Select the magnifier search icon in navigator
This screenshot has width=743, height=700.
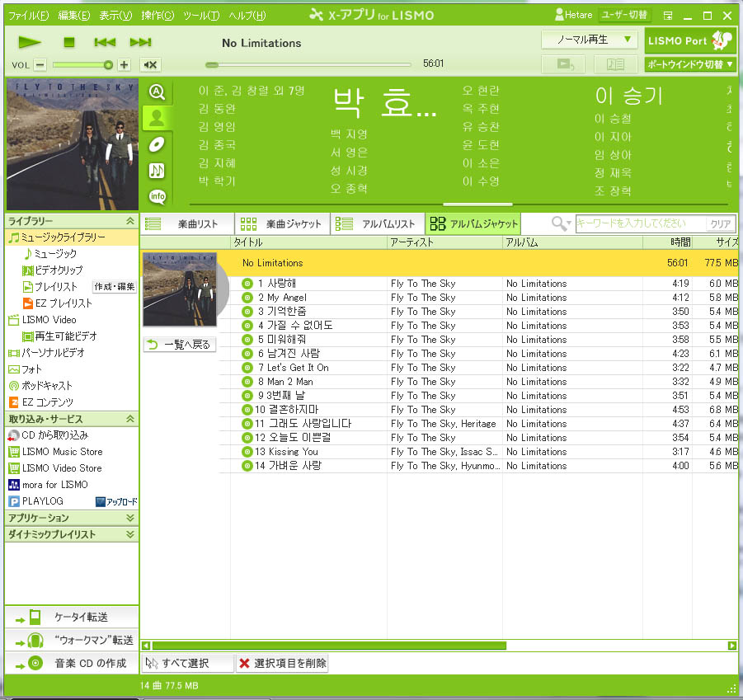[x=157, y=92]
